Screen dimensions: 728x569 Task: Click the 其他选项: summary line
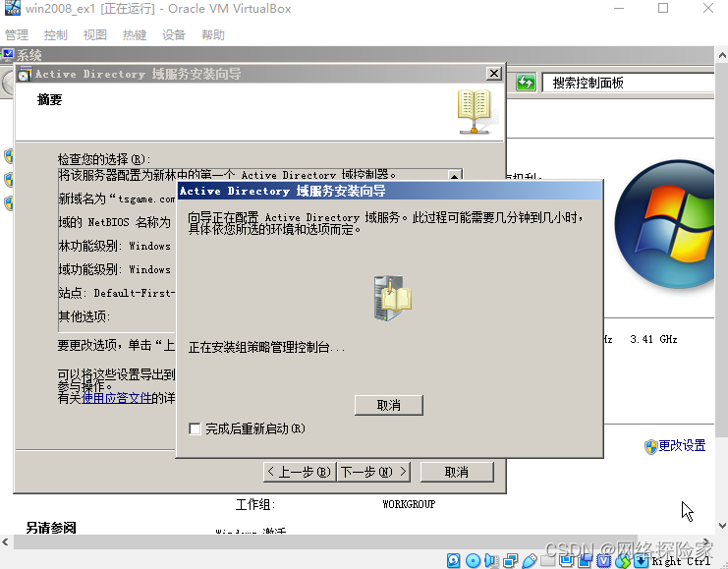(84, 316)
